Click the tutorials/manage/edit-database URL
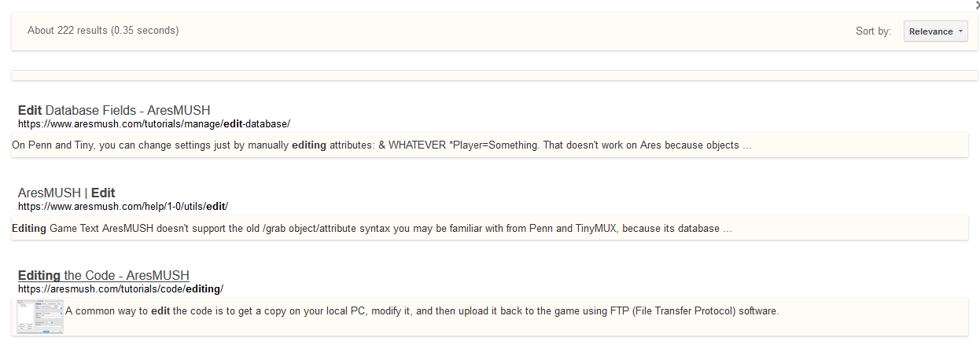 pos(154,123)
